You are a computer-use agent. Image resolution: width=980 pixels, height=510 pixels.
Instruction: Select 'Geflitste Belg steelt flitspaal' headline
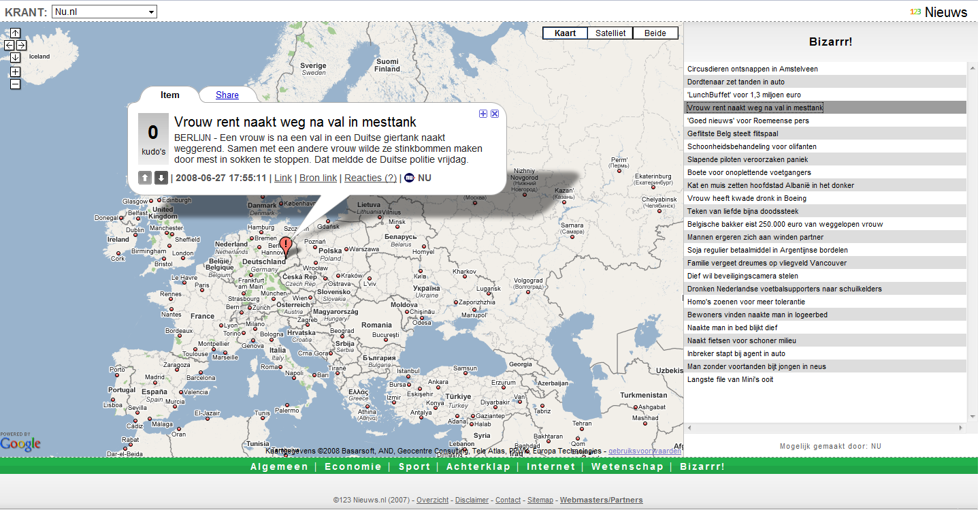[x=825, y=133]
